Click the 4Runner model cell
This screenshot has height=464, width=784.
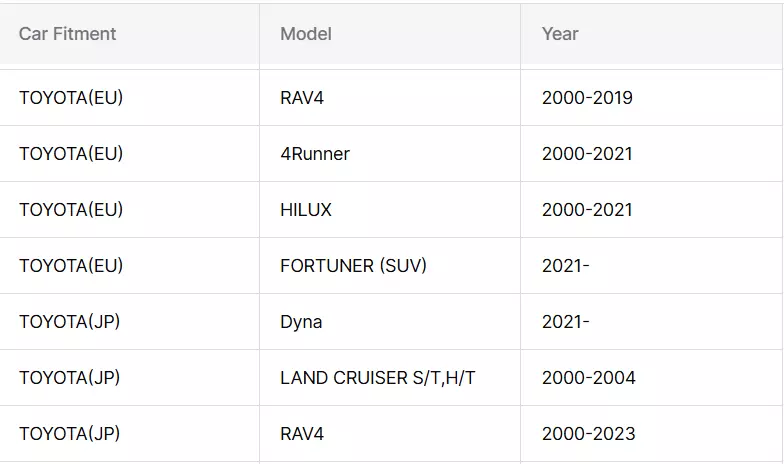click(315, 154)
